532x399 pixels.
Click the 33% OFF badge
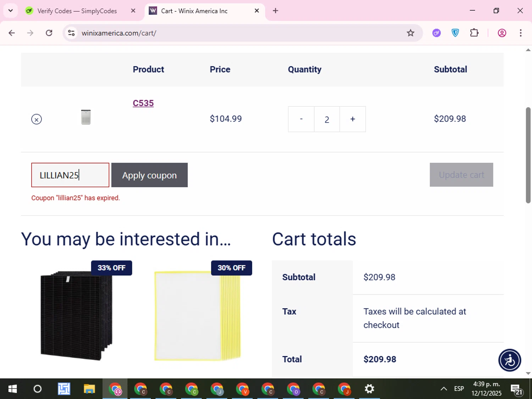point(111,268)
